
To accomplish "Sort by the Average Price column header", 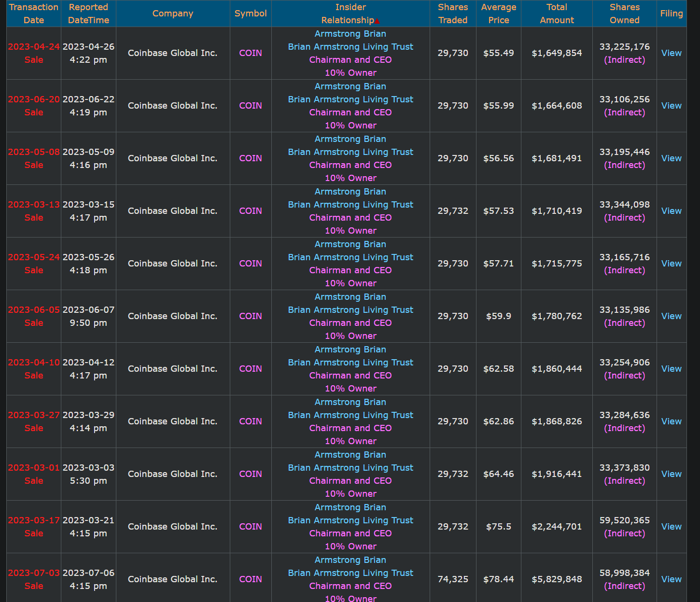I will 498,14.
